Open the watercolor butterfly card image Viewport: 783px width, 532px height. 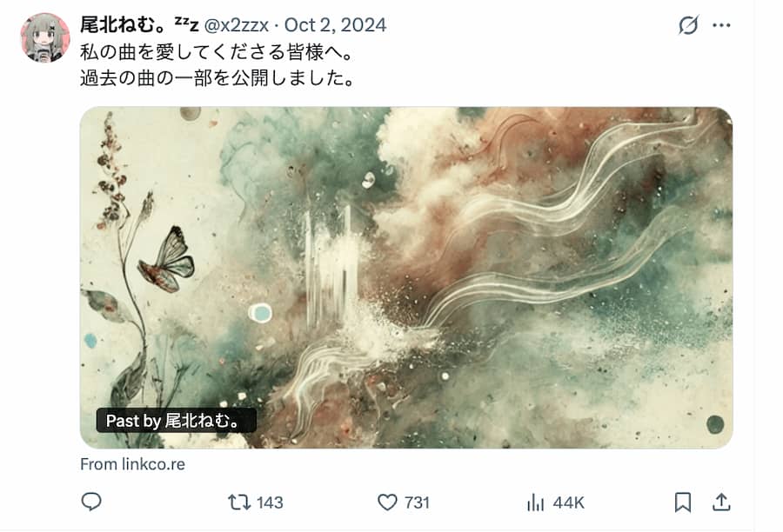coord(406,277)
